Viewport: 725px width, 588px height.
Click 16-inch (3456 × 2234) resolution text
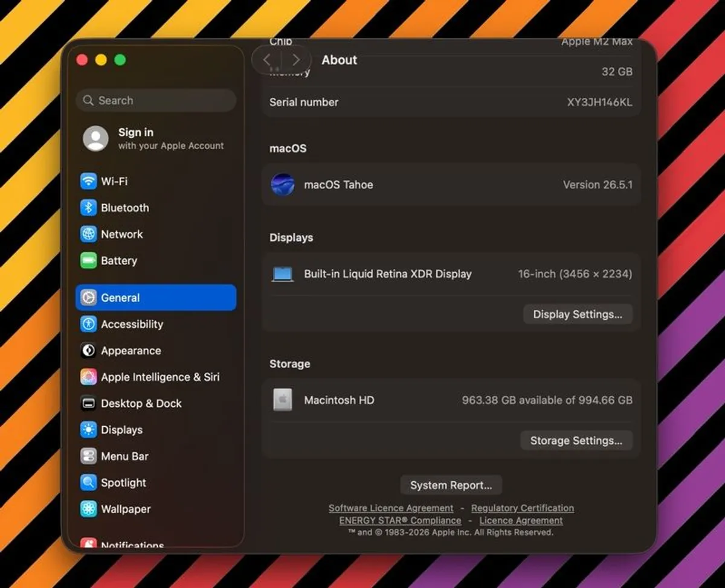[575, 274]
